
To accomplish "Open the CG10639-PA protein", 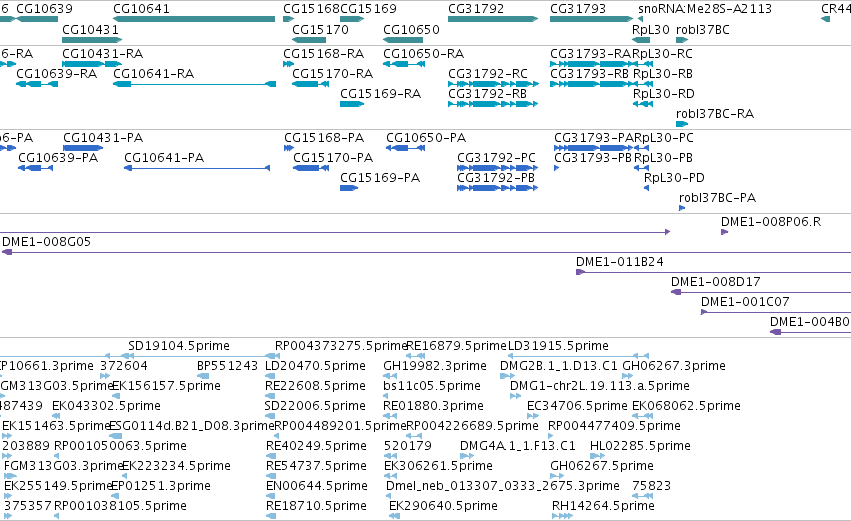I will point(58,158).
